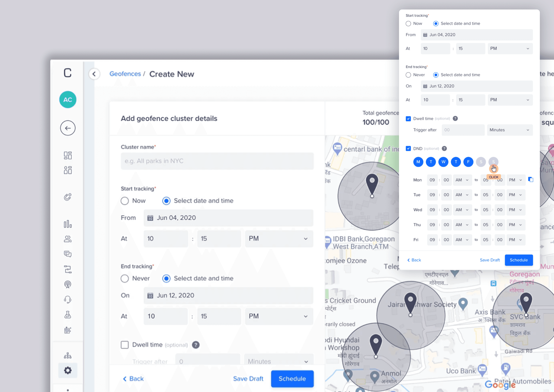The width and height of the screenshot is (554, 392).
Task: Click the Schedule button in the main form
Action: [292, 379]
